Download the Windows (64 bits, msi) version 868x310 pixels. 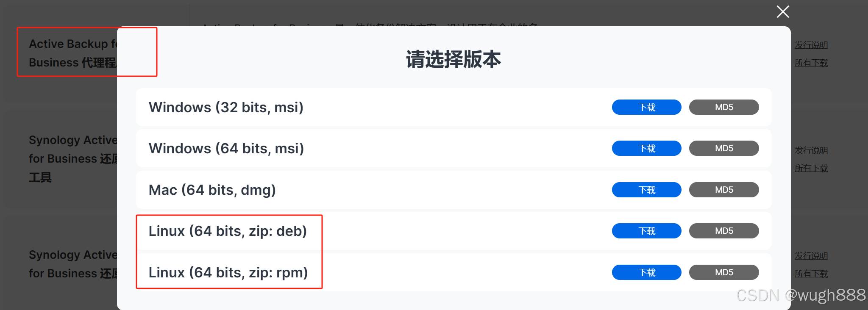646,148
